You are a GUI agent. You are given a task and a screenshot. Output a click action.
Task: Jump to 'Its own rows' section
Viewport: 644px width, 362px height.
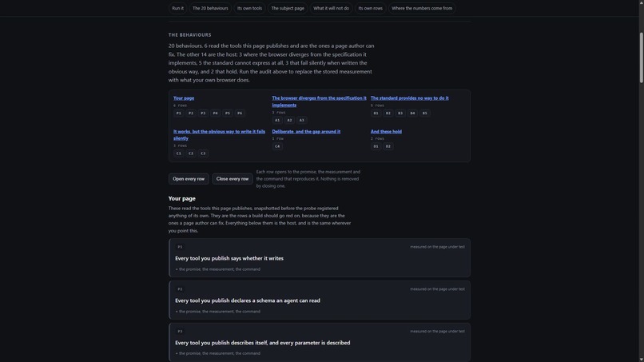370,8
